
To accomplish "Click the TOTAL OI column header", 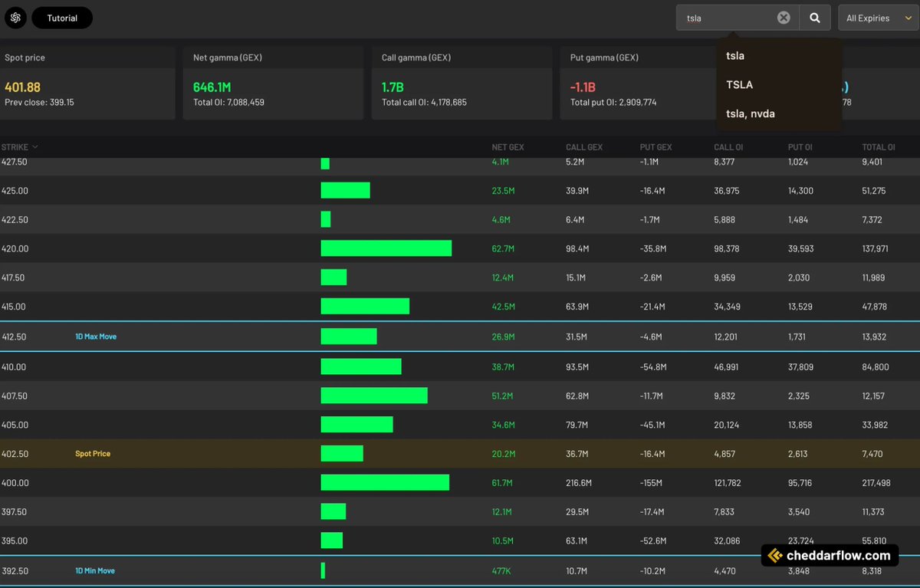I will coord(879,147).
